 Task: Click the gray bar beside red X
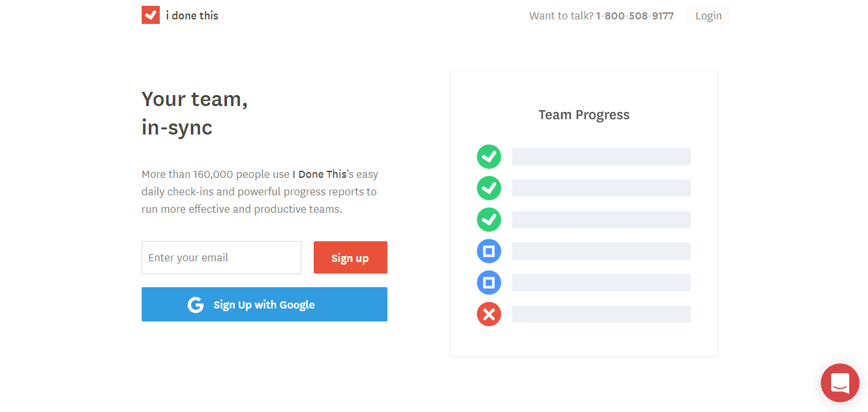pyautogui.click(x=601, y=314)
